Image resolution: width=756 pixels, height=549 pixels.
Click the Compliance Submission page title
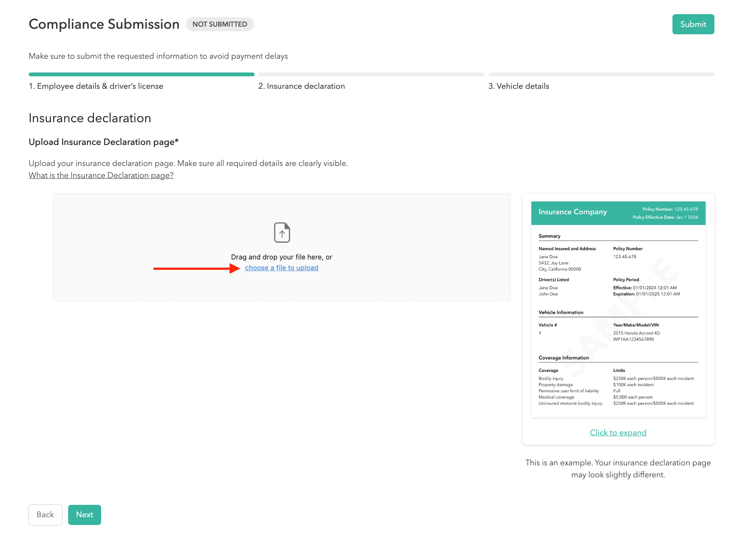click(104, 24)
